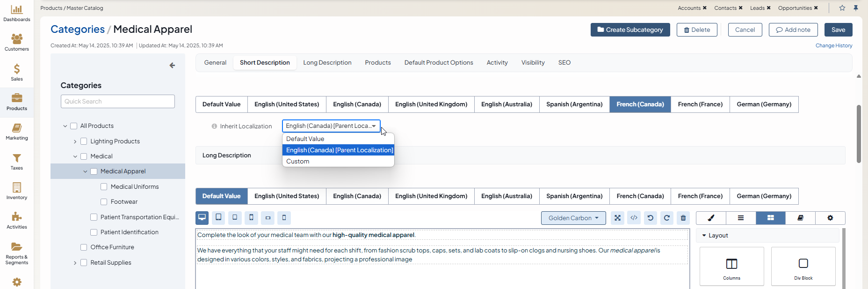This screenshot has height=289, width=868.
Task: Check the Office Furniture checkbox
Action: pos(84,247)
